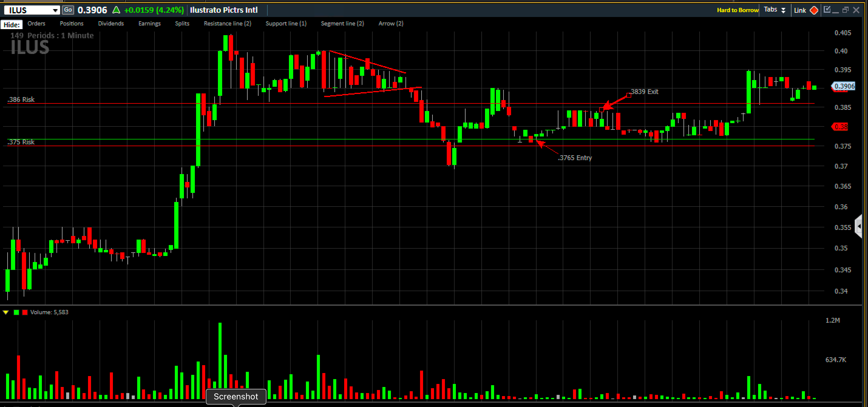Image resolution: width=868 pixels, height=407 pixels.
Task: Click the 0.3906 current price tag
Action: coord(844,86)
